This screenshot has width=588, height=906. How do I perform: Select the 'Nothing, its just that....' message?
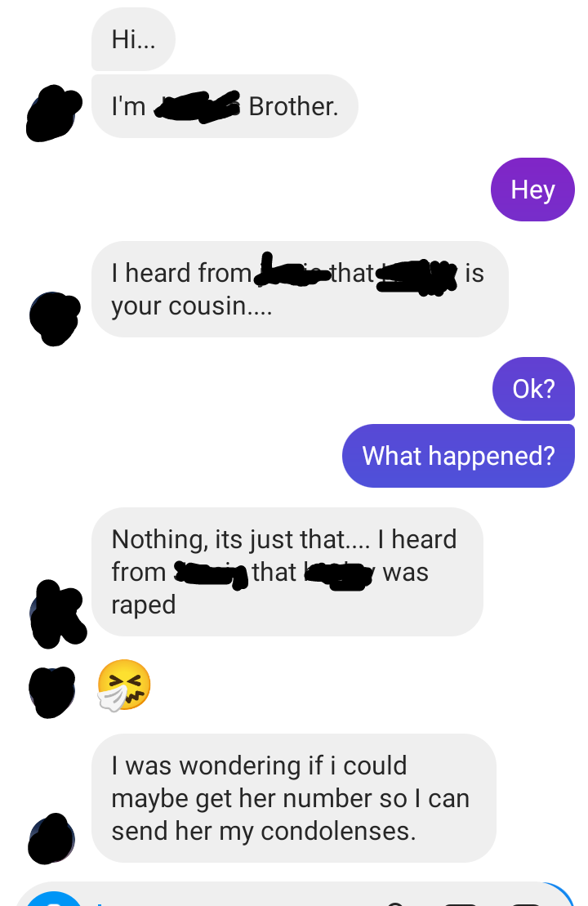click(287, 572)
